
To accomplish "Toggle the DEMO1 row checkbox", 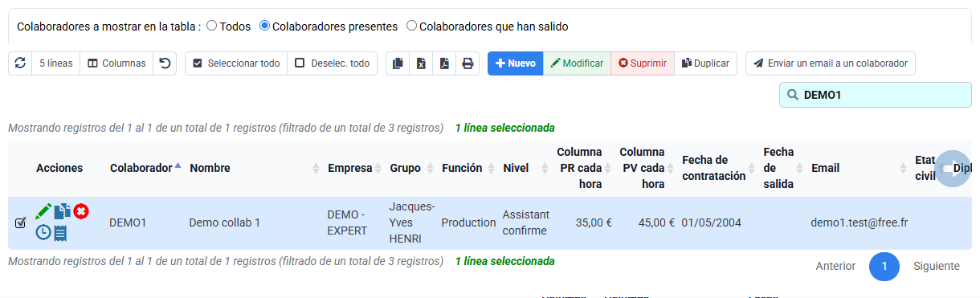I will pyautogui.click(x=21, y=222).
